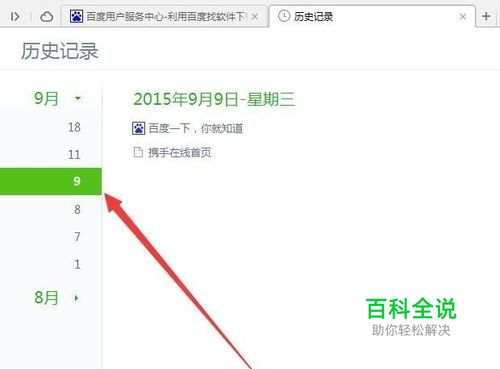Select the 8月 month label

point(46,297)
